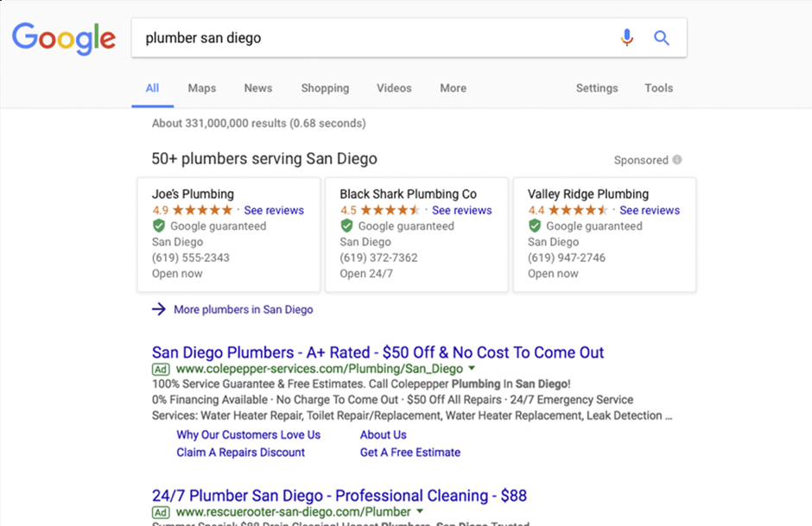Open search Tools
The height and width of the screenshot is (526, 812).
click(659, 88)
